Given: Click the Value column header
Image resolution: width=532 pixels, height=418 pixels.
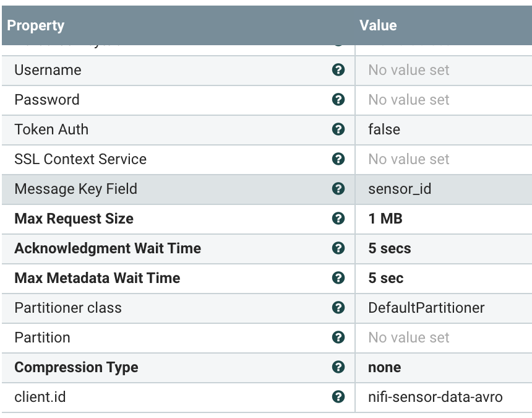Looking at the screenshot, I should click(378, 25).
